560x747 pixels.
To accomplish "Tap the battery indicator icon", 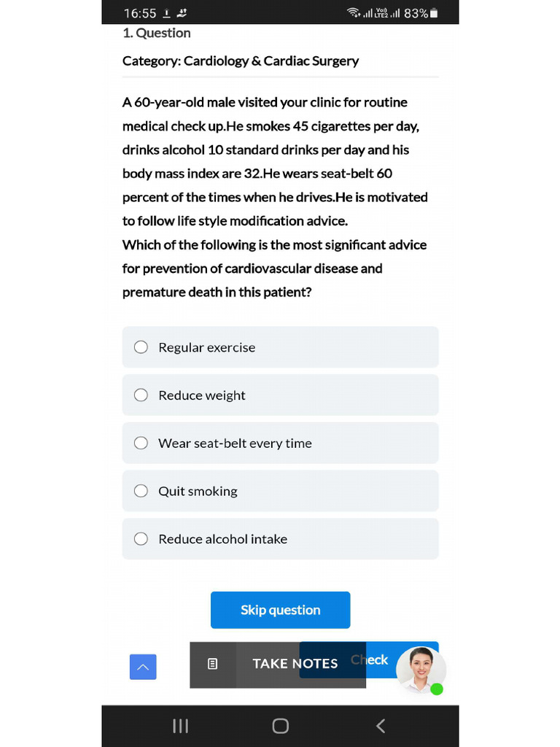I will 434,13.
